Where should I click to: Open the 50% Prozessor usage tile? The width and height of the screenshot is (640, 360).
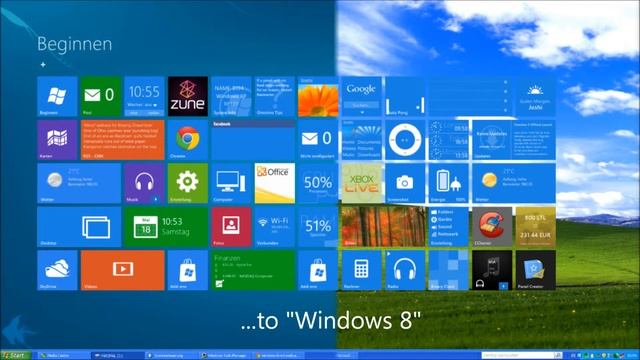(318, 183)
